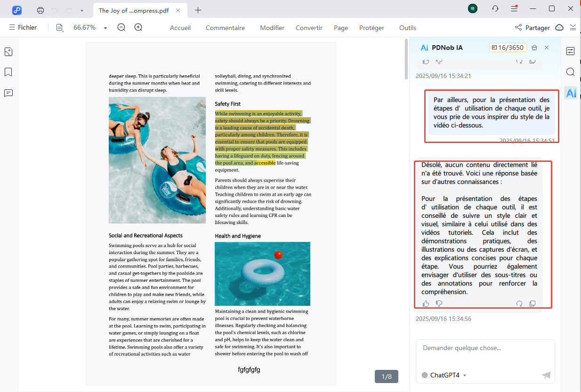The height and width of the screenshot is (392, 581).
Task: Open a new tab with plus button
Action: click(198, 10)
